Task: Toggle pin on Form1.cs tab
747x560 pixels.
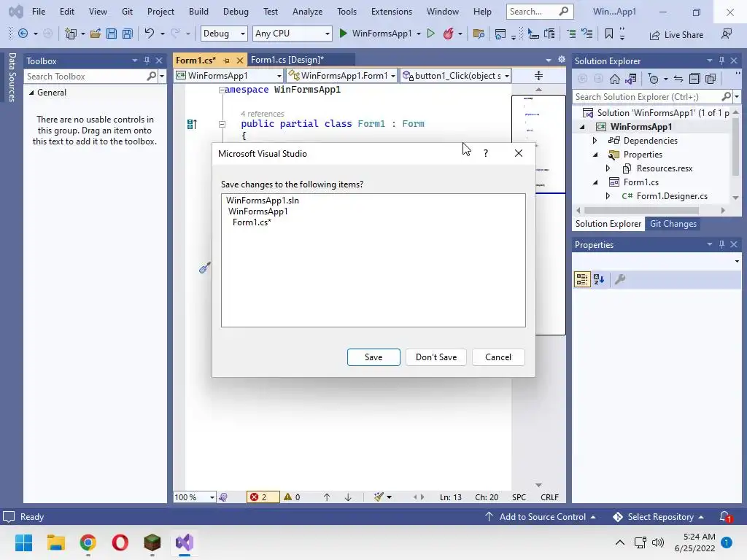Action: [x=227, y=61]
